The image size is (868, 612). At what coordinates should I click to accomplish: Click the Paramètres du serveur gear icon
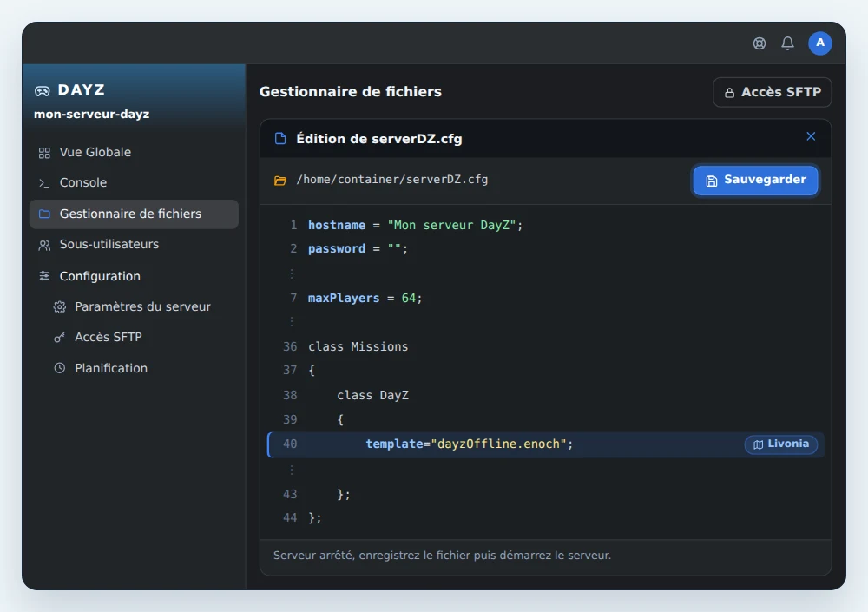pyautogui.click(x=59, y=306)
